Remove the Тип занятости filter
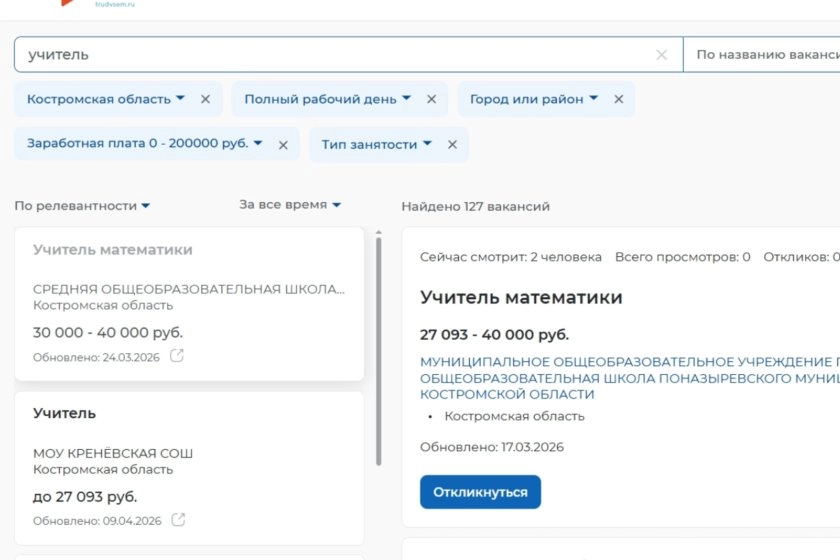840x560 pixels. [x=452, y=145]
